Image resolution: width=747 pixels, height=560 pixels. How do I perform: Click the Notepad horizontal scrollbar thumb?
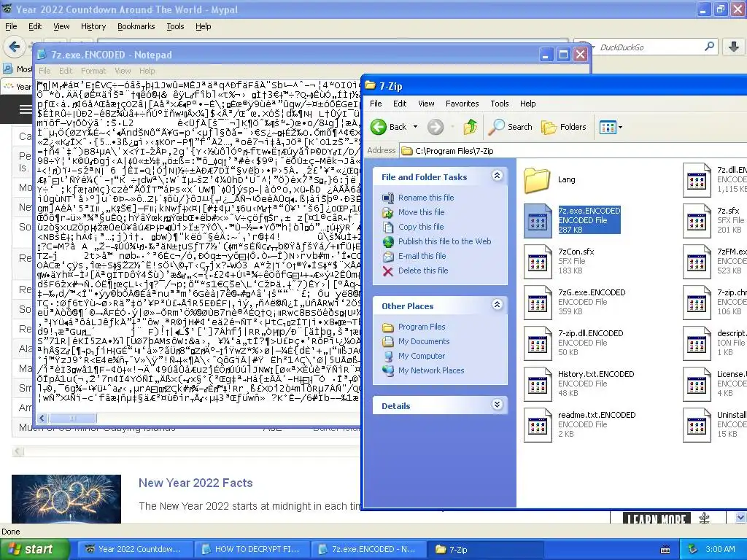pyautogui.click(x=72, y=418)
